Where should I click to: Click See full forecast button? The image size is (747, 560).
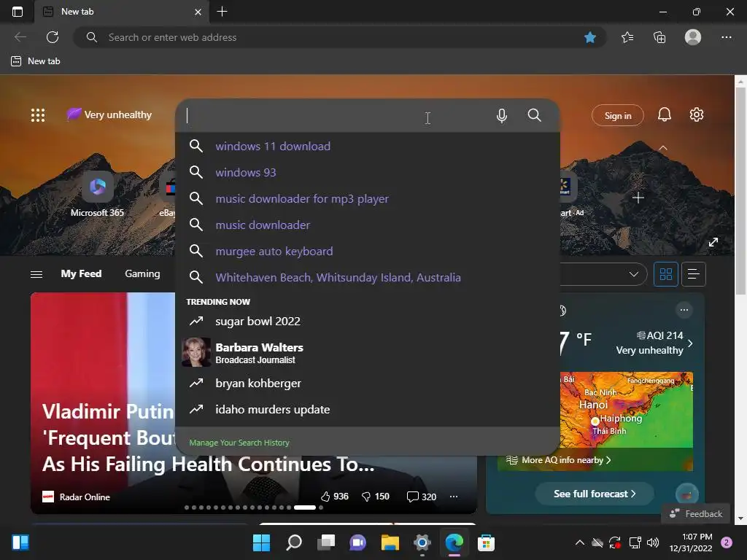[595, 494]
